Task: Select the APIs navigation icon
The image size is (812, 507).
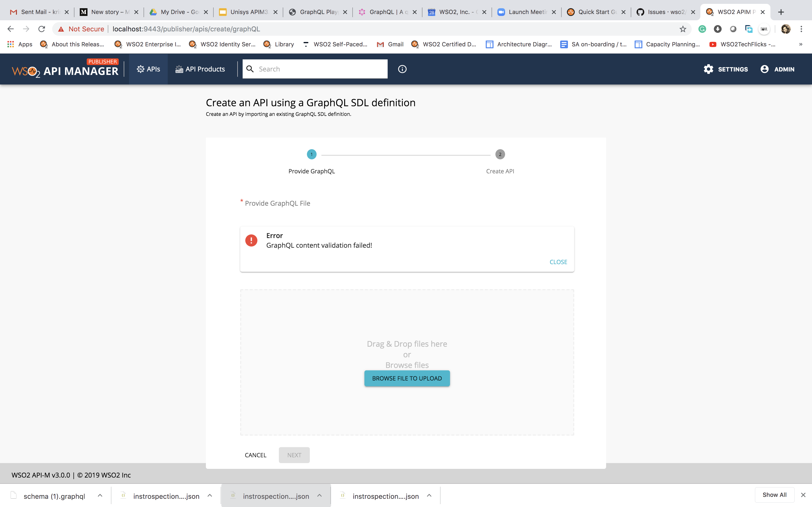Action: point(141,69)
